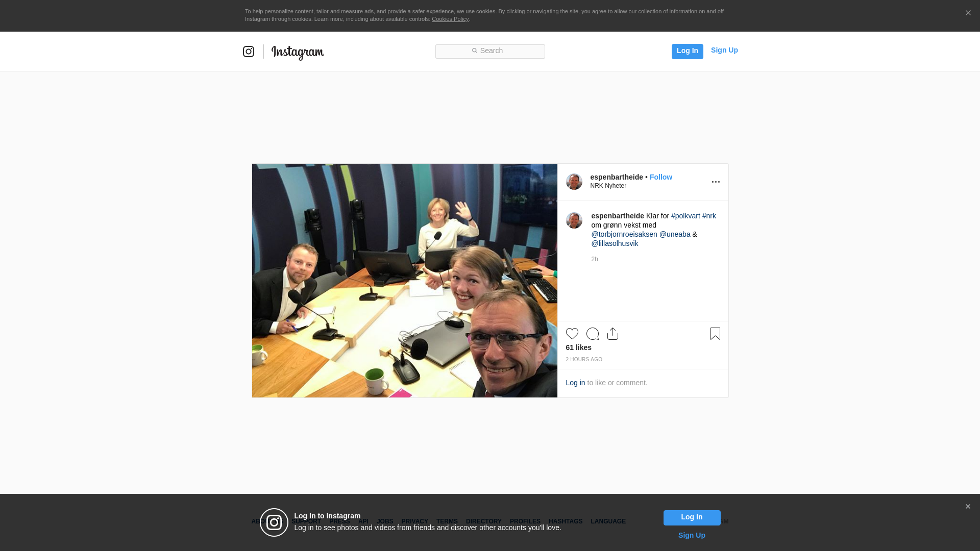Click the Search input field
Image resolution: width=980 pixels, height=551 pixels.
tap(490, 51)
